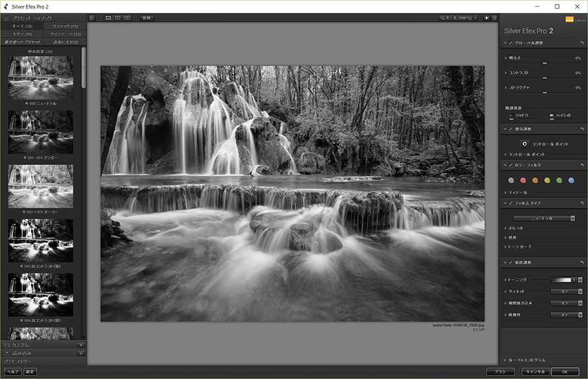
Task: Hide the right adjustment panel icon
Action: point(494,18)
